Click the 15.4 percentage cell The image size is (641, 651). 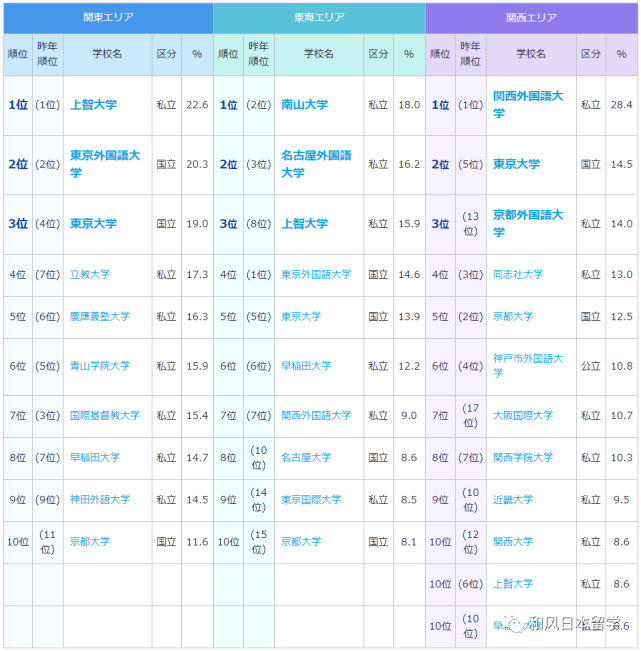[x=197, y=415]
